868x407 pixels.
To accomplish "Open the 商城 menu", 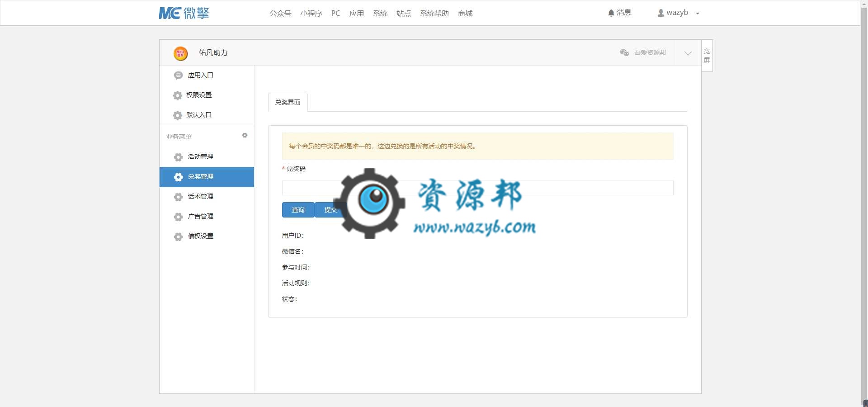I will [x=465, y=13].
